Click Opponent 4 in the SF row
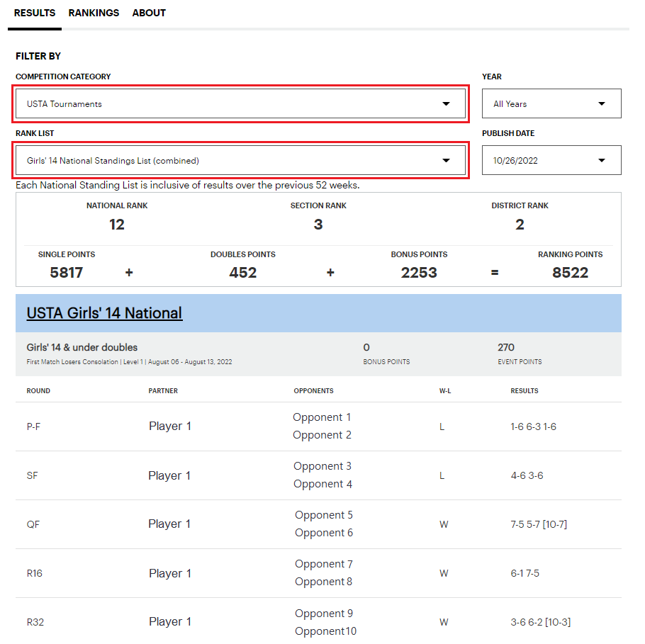Viewport: 645px width, 644px height. coord(322,484)
